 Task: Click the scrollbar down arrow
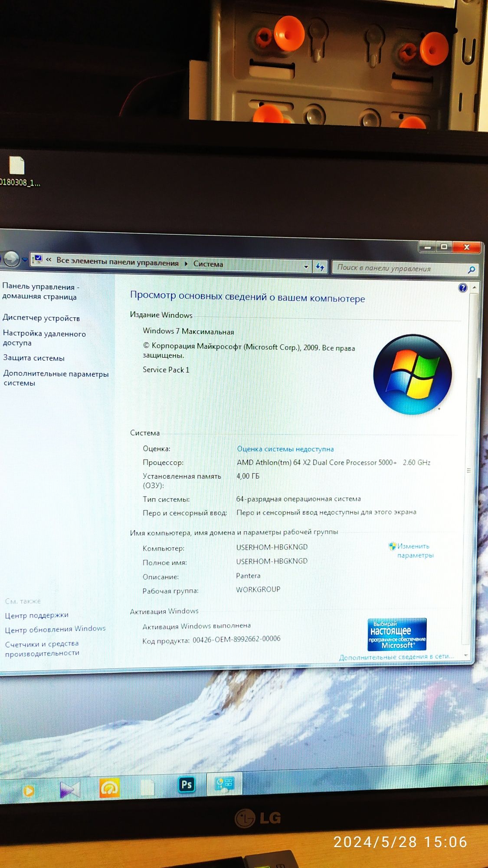[x=466, y=655]
